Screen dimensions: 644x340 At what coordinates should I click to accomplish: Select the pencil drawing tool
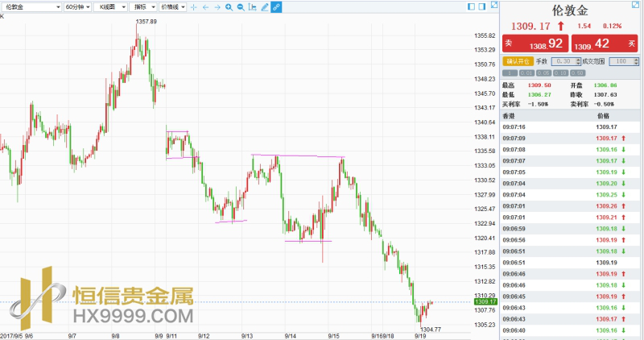pos(265,7)
